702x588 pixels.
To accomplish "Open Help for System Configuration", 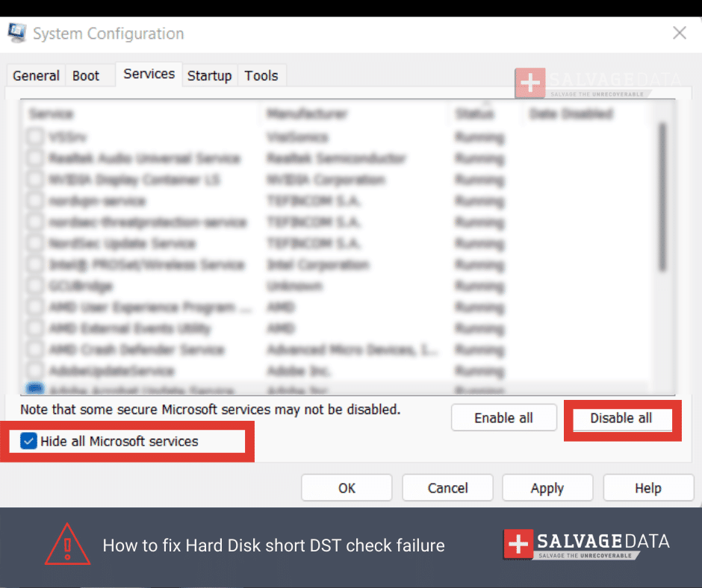I will pyautogui.click(x=647, y=488).
